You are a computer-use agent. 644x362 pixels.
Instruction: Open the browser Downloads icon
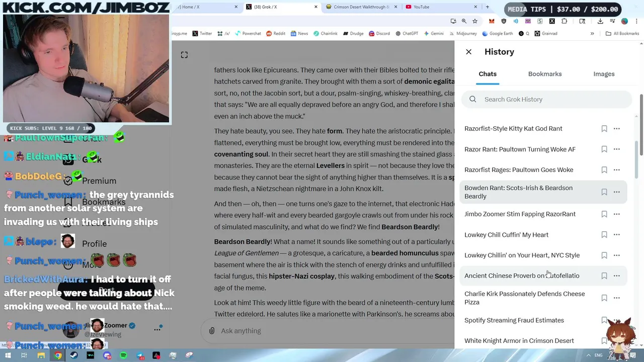pos(600,21)
